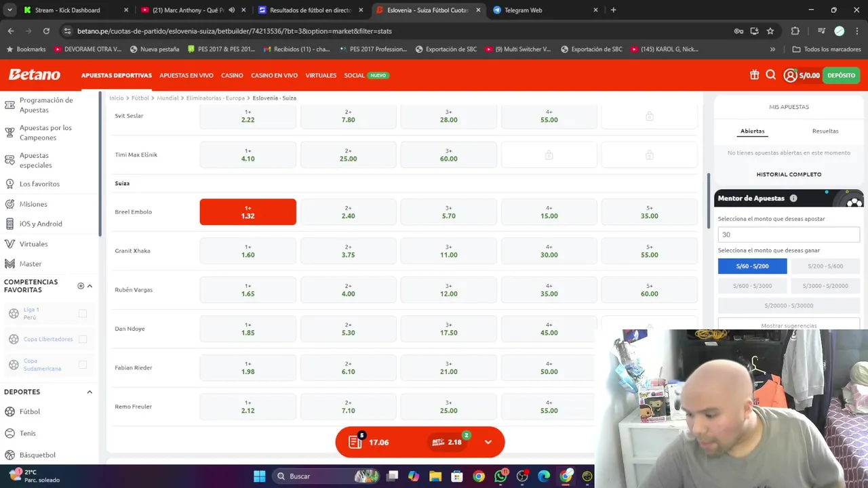Toggle the Copa Sudamericana checkbox
The height and width of the screenshot is (488, 868).
click(83, 365)
